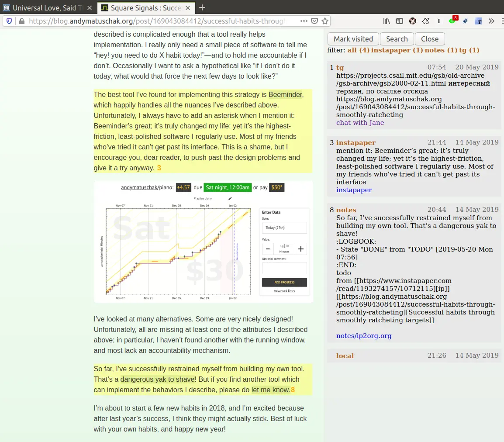Image resolution: width=504 pixels, height=442 pixels.
Task: Click the site security padlock icon
Action: [x=21, y=21]
